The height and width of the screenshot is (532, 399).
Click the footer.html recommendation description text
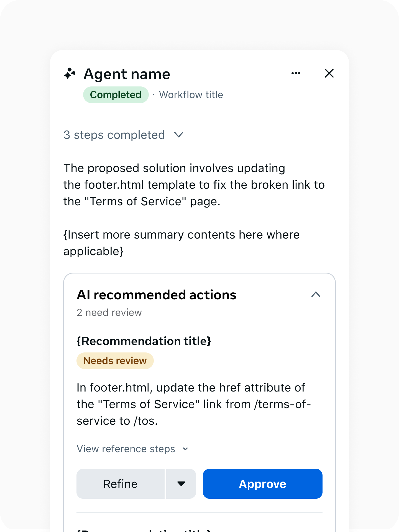pos(193,404)
